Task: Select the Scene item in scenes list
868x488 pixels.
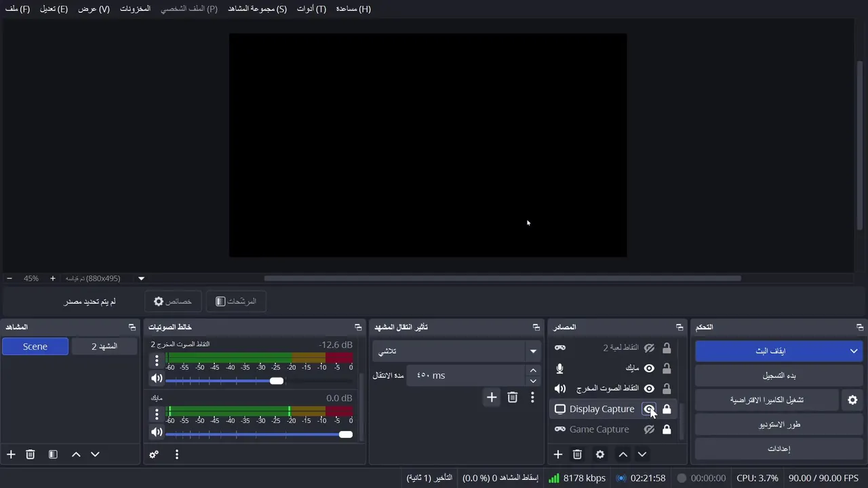Action: tap(35, 346)
